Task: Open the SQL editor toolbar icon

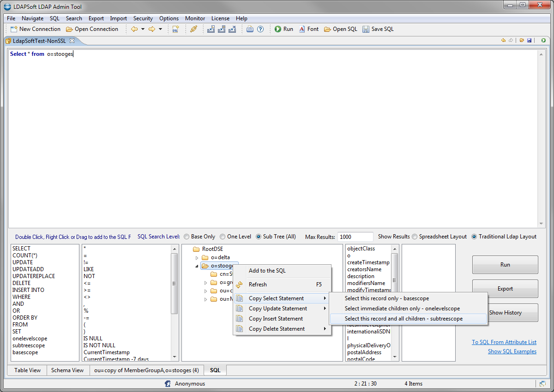Action: point(175,29)
